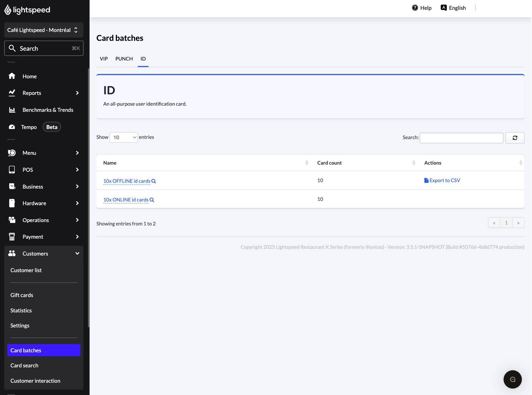The height and width of the screenshot is (395, 532).
Task: Click the English language icon
Action: (444, 7)
